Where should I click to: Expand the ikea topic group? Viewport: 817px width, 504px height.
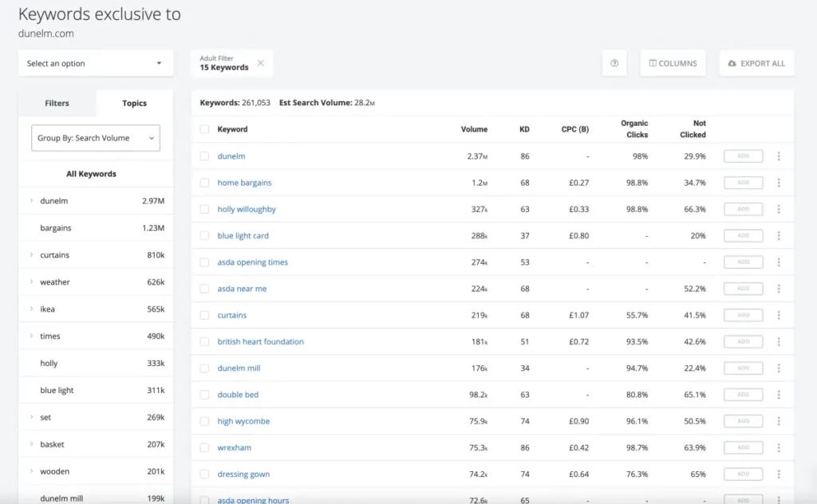point(31,309)
